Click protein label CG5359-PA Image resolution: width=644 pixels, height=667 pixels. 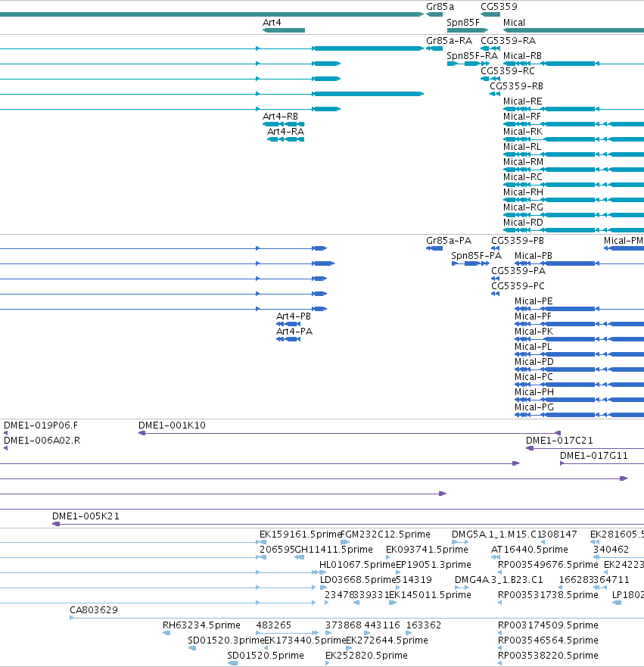pos(518,271)
